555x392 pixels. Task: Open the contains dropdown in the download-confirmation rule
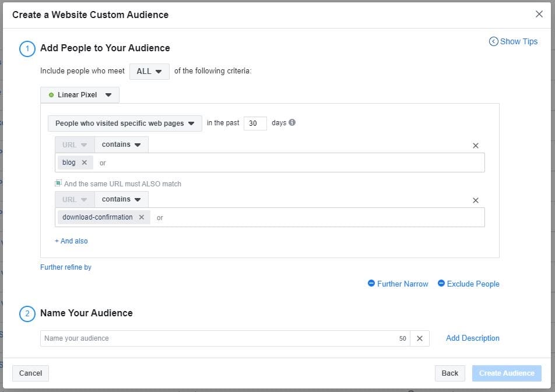click(121, 200)
